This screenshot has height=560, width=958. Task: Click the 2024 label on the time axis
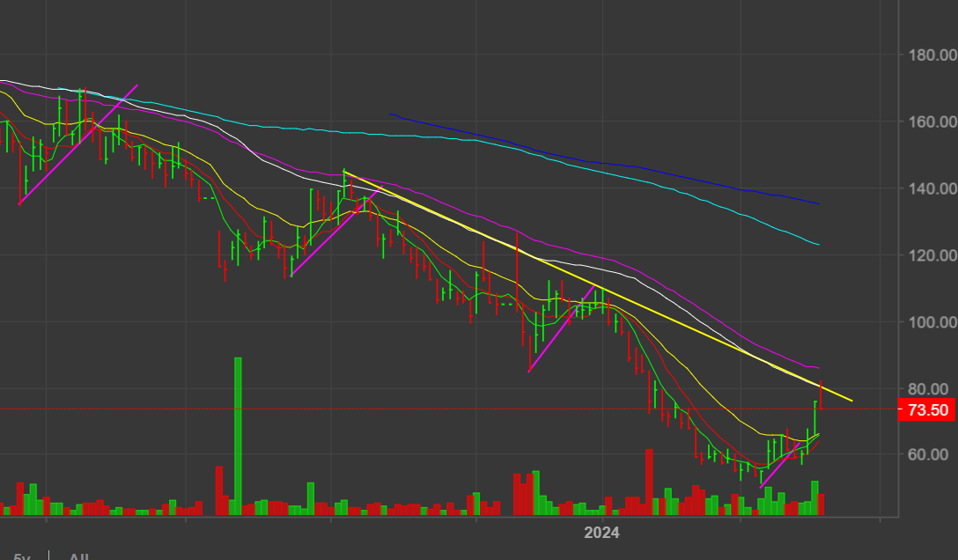point(601,533)
